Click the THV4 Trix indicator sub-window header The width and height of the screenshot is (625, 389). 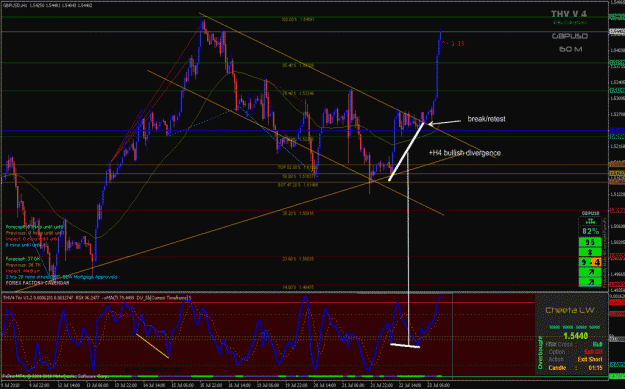(97, 297)
